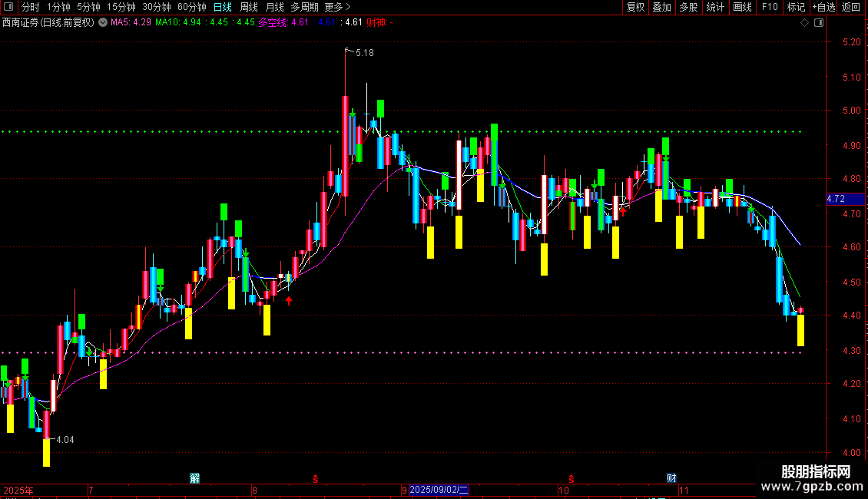Screen dimensions: 868x499
Task: Open F10 company info
Action: (770, 7)
